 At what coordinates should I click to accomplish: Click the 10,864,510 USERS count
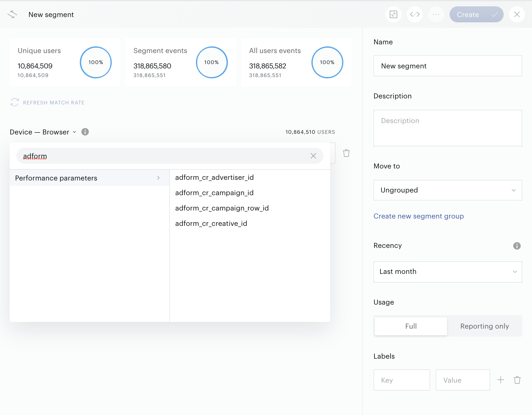310,132
